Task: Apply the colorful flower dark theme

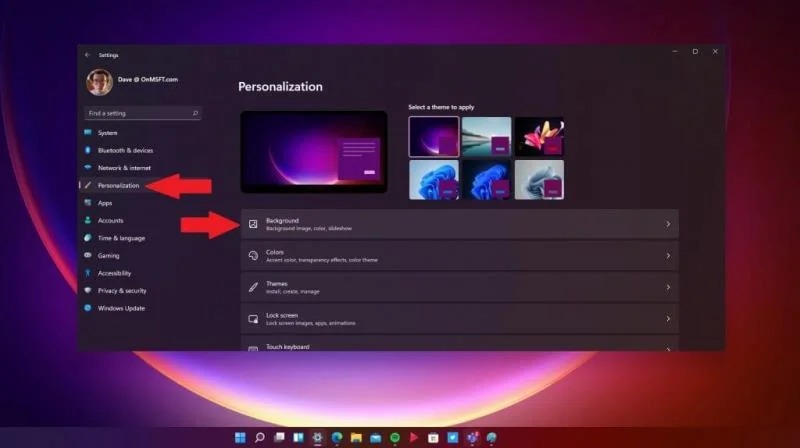Action: [x=539, y=137]
